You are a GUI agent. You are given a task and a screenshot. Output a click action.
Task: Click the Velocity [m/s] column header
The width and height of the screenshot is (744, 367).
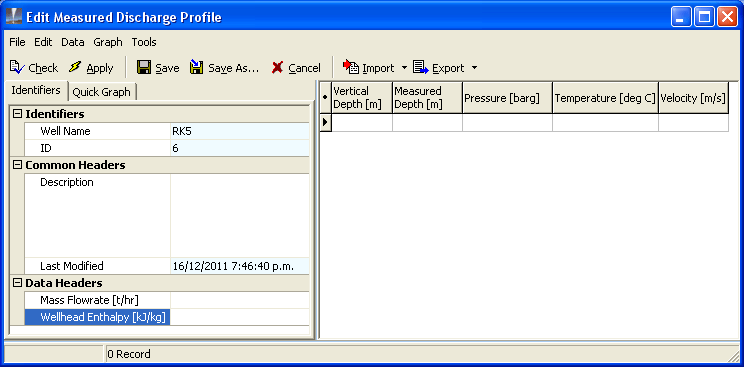694,97
